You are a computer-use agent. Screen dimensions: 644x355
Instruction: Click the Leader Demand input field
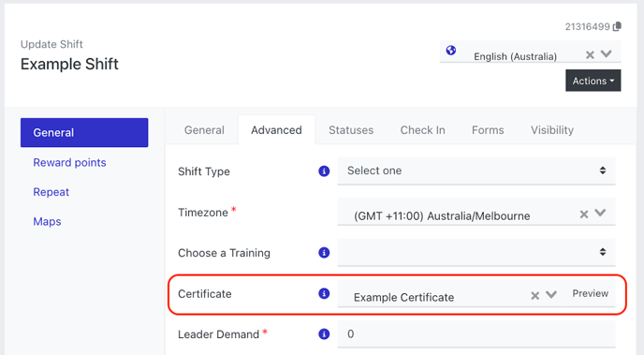[476, 334]
